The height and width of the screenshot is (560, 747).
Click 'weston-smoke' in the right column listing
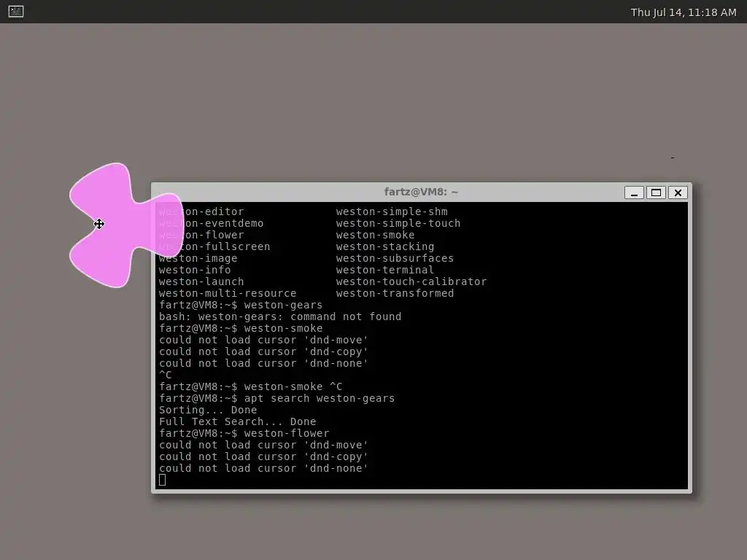point(376,235)
